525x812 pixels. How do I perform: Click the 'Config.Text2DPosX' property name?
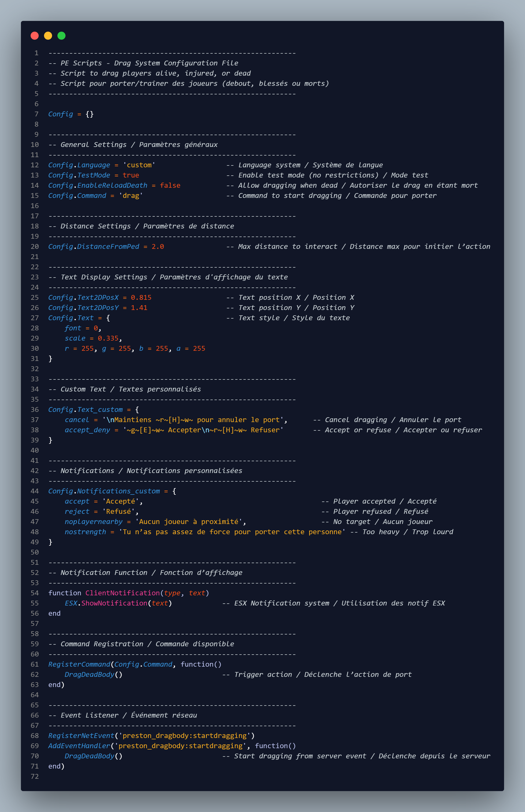83,298
